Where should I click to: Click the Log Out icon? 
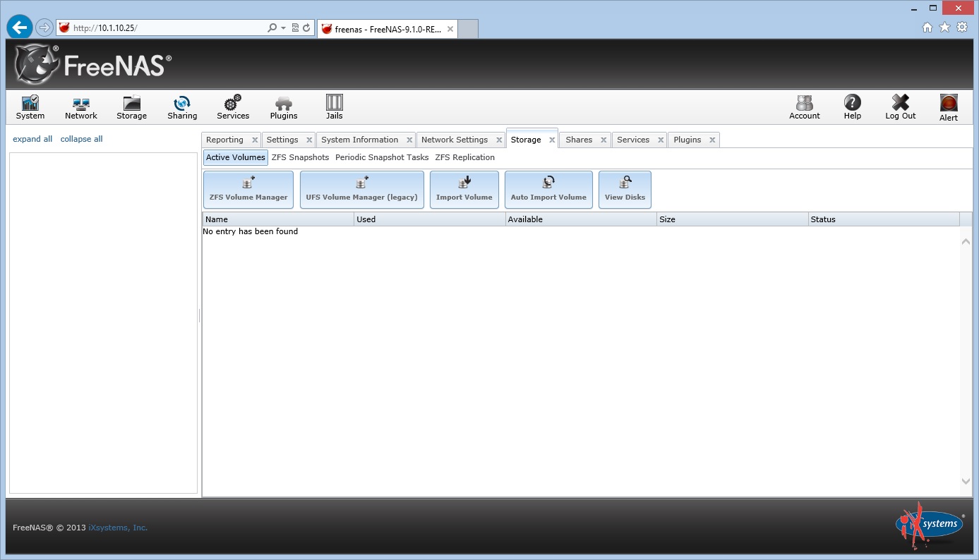coord(901,108)
